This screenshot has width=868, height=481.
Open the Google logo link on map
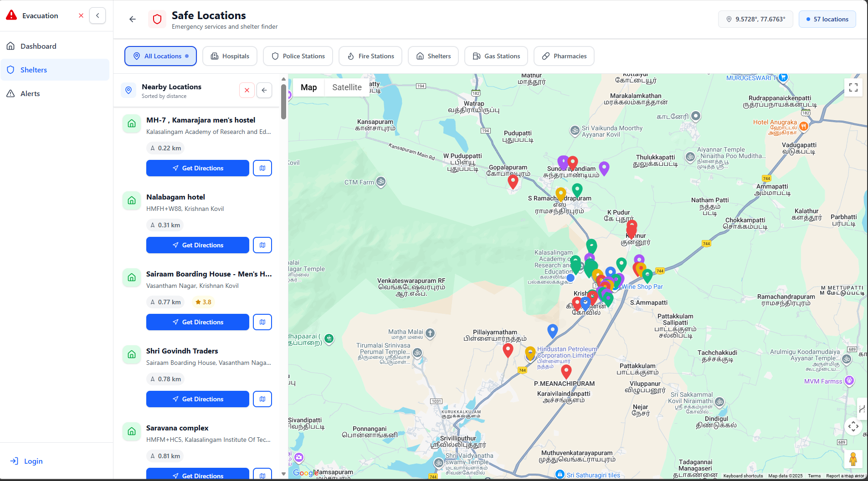305,473
